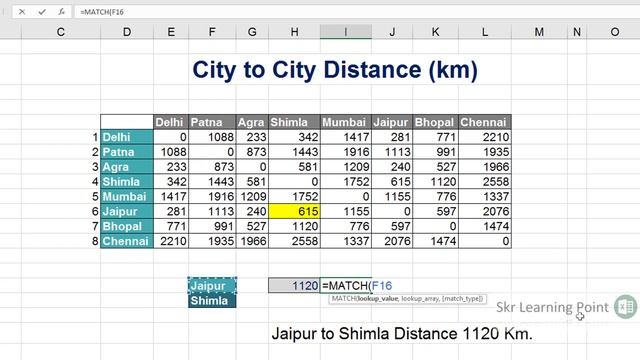640x360 pixels.
Task: Confirm the formula with checkmark icon
Action: coord(42,12)
